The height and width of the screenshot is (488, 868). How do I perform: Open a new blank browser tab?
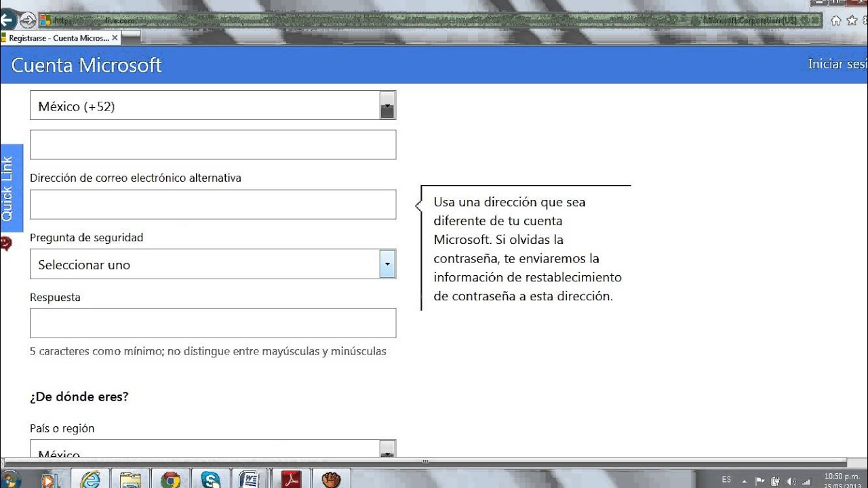(131, 37)
